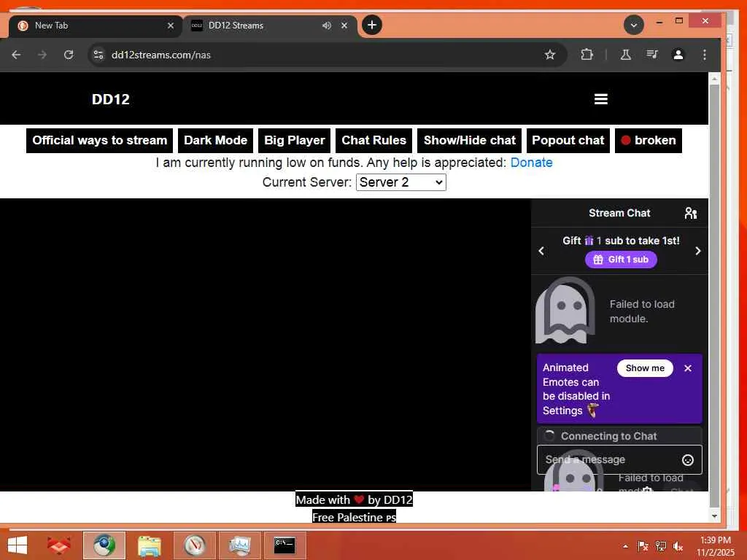Click the scrollbar down arrow

point(714,516)
